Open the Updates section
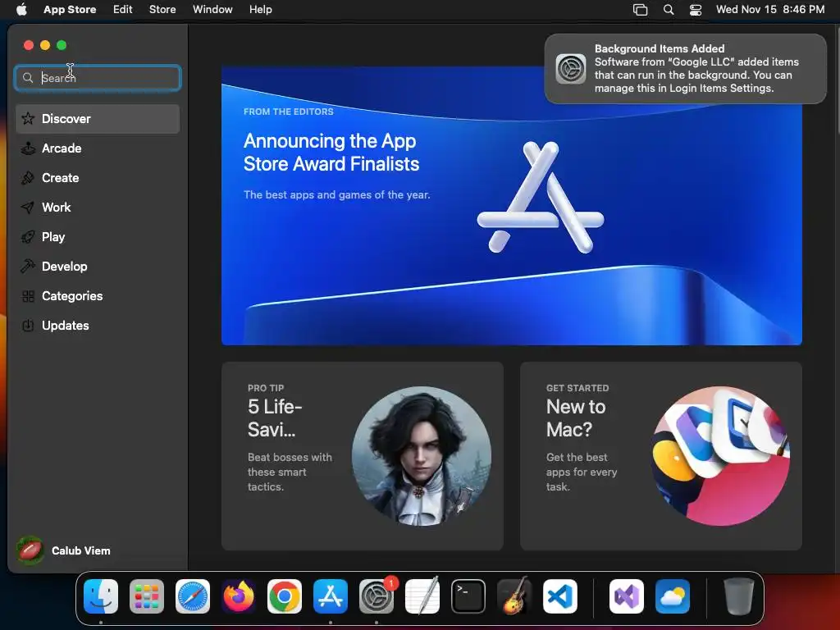Viewport: 840px width, 630px height. pos(98,325)
